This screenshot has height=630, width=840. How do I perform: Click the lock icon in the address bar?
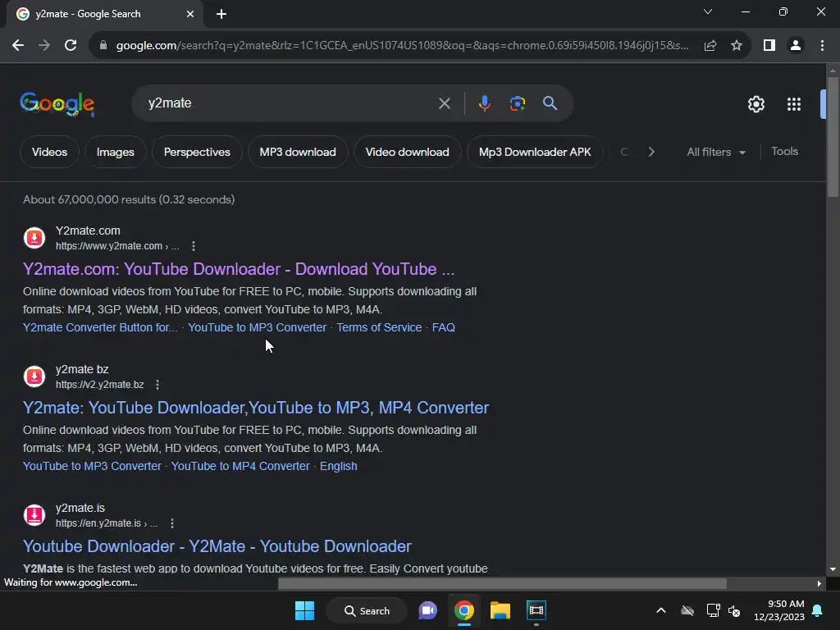pyautogui.click(x=103, y=46)
